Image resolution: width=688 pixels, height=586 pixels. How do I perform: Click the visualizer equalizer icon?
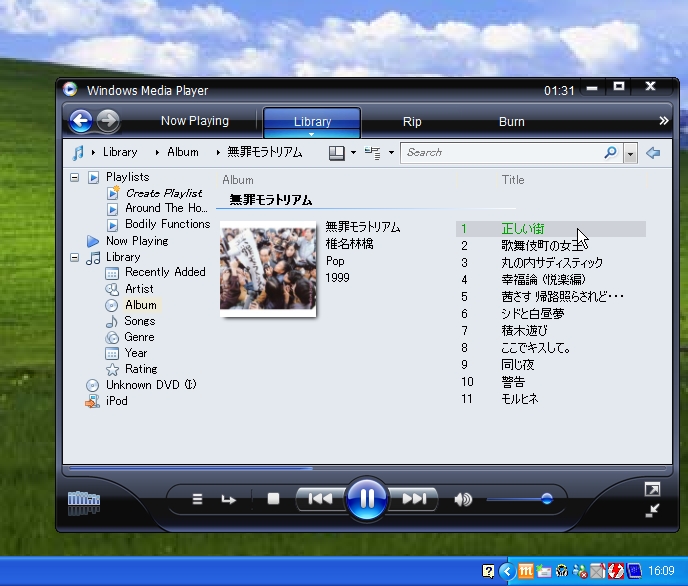click(84, 502)
